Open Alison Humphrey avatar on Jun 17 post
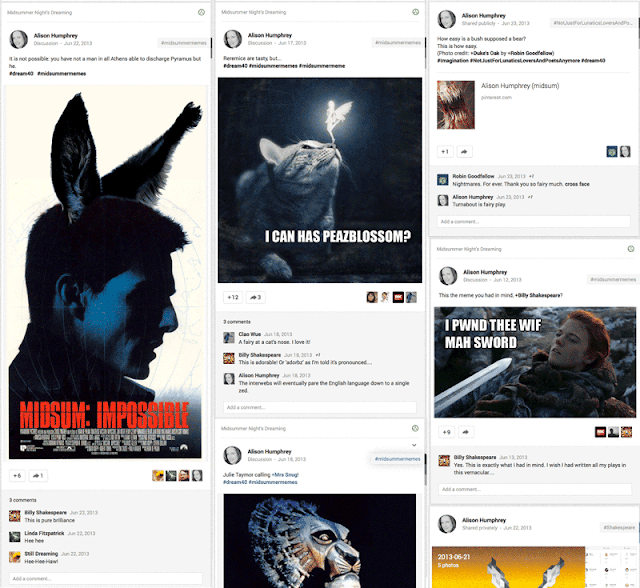The height and width of the screenshot is (588, 640). [x=233, y=39]
